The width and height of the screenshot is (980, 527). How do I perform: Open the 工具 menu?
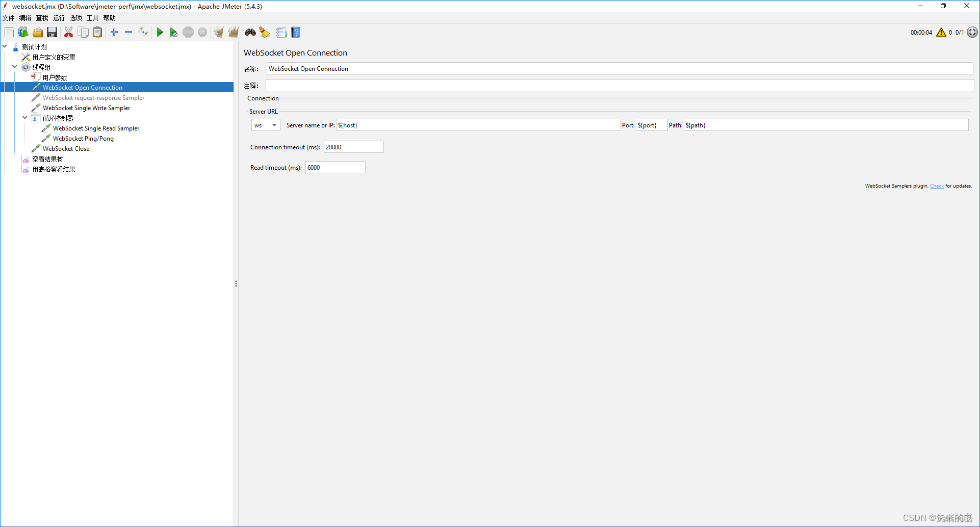coord(93,18)
